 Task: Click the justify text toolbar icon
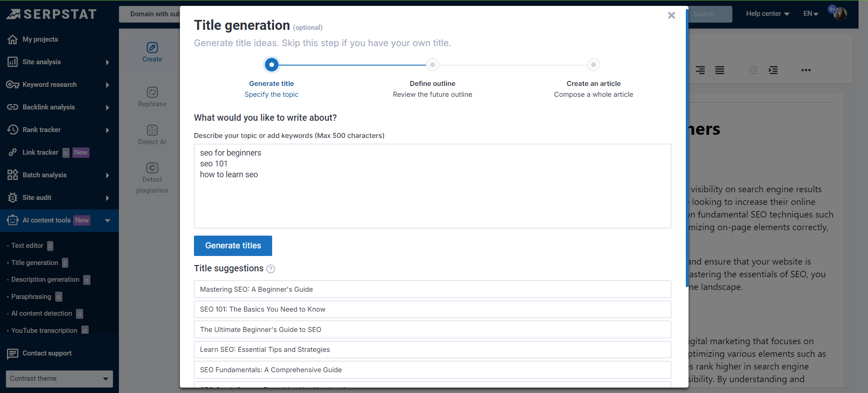[720, 70]
